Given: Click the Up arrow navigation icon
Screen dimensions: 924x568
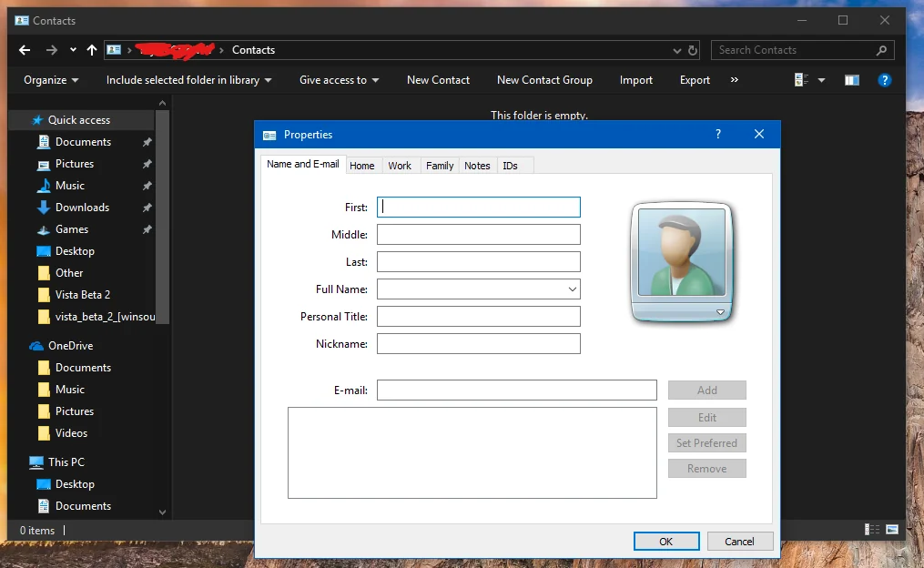Looking at the screenshot, I should (x=91, y=50).
